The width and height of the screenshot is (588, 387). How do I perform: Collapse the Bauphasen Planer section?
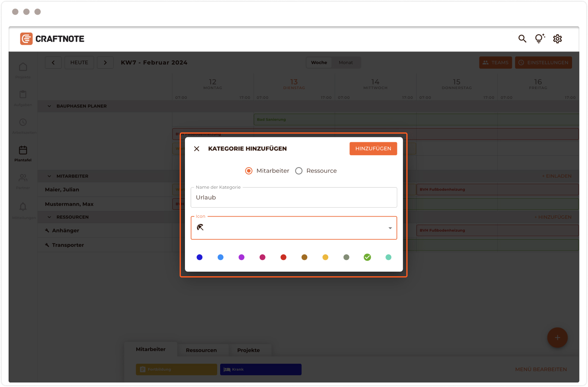point(50,106)
